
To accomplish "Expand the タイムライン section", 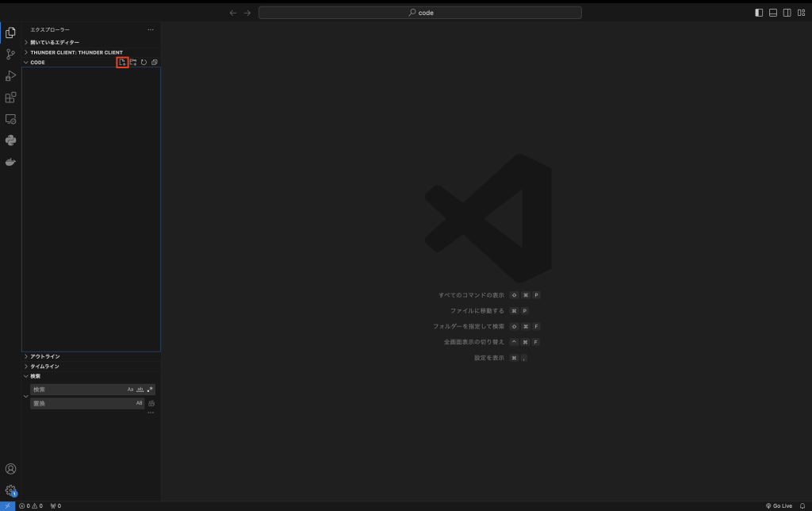I will (x=44, y=367).
